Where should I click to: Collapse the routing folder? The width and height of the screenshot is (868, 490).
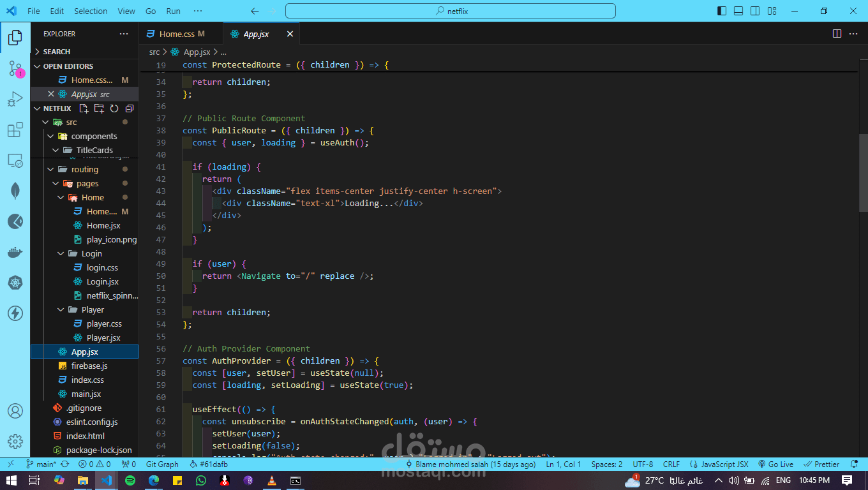click(84, 169)
